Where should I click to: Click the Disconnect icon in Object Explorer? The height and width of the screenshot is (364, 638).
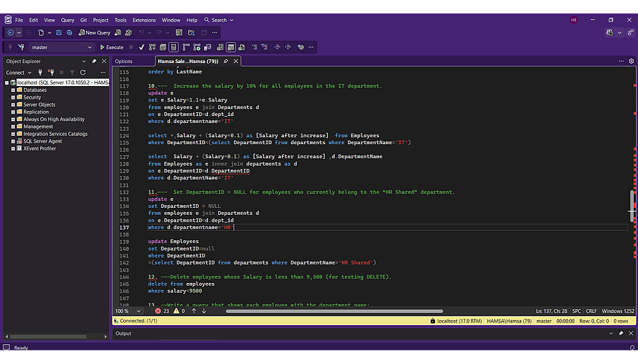click(x=51, y=73)
